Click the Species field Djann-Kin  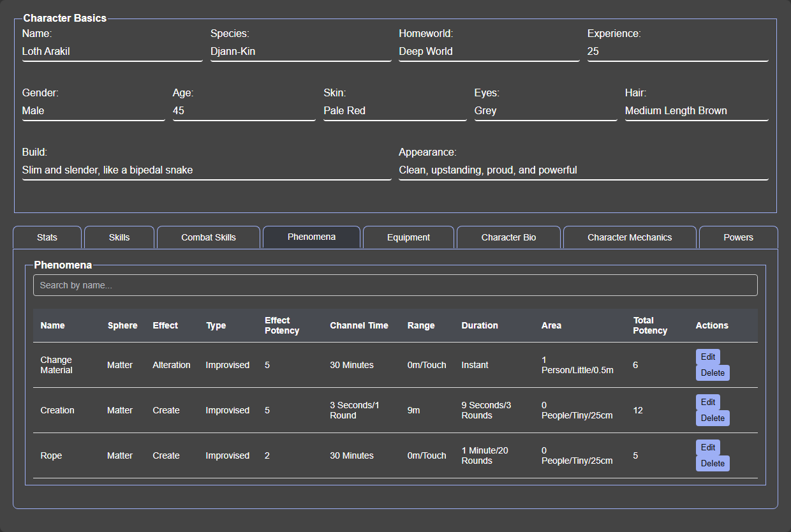pyautogui.click(x=301, y=52)
